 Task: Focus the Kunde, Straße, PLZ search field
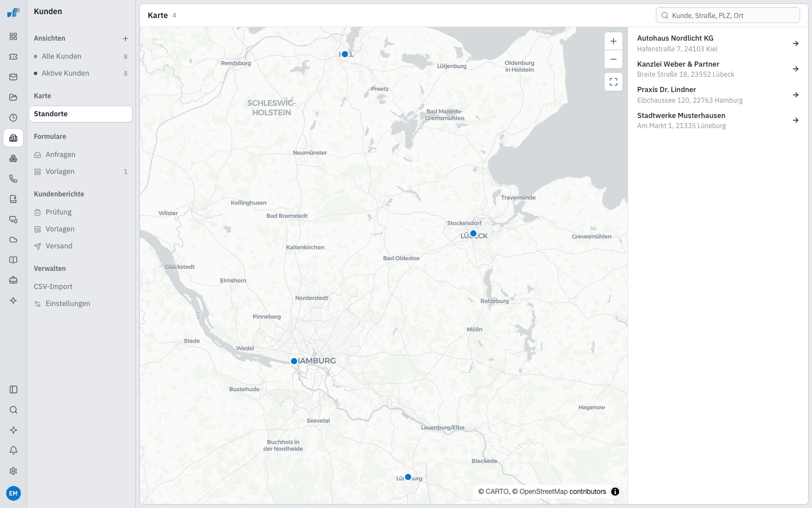pyautogui.click(x=728, y=15)
